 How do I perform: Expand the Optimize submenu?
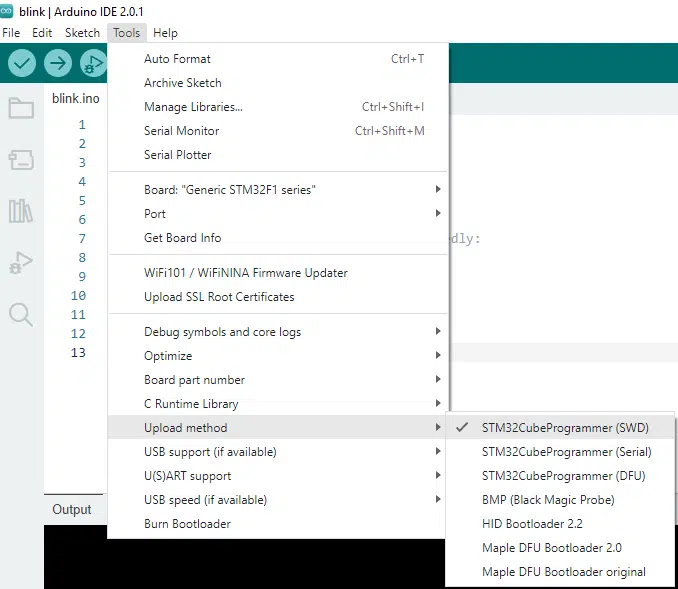pos(278,355)
